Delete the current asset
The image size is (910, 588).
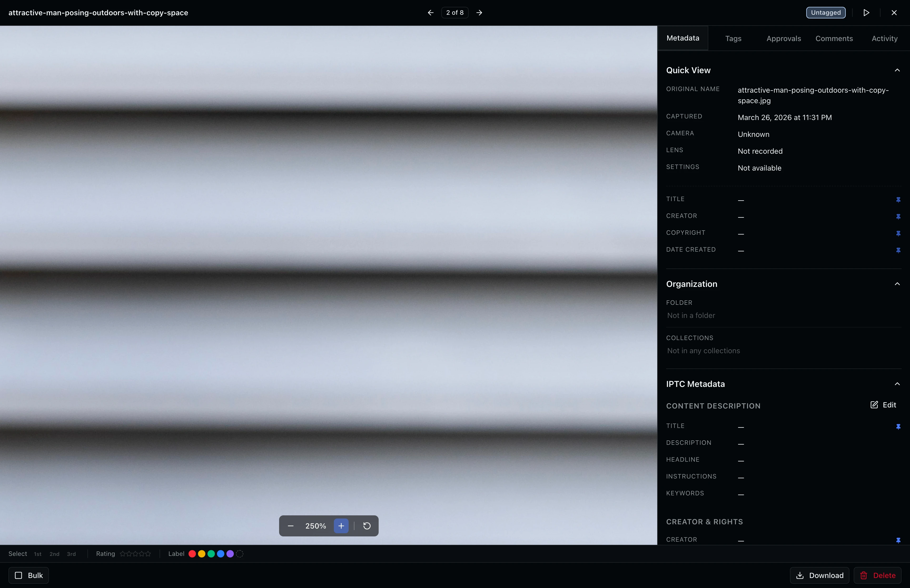click(x=877, y=575)
